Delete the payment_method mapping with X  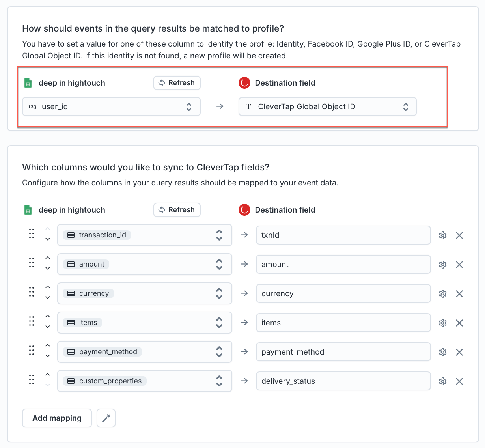click(459, 352)
